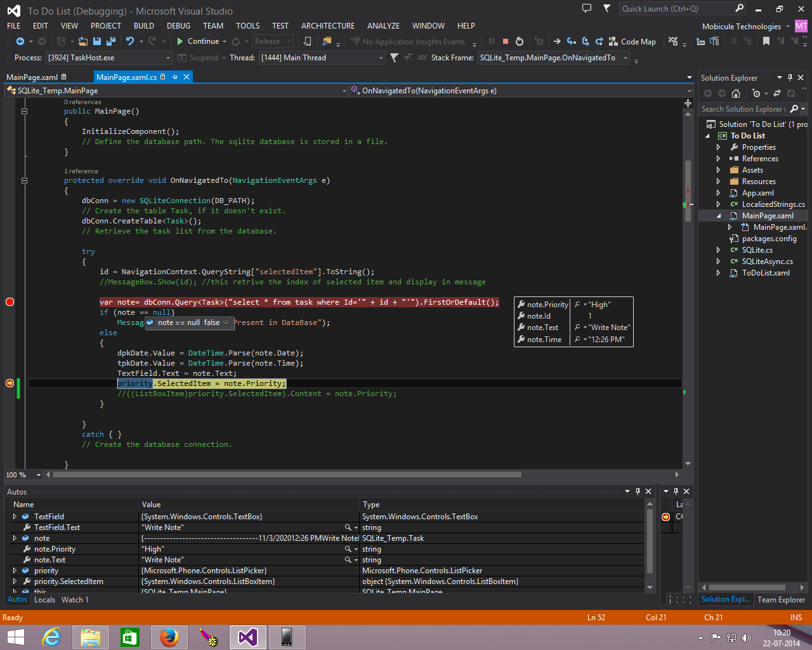Switch to the Team Explorer tab
The image size is (812, 650).
coord(781,600)
